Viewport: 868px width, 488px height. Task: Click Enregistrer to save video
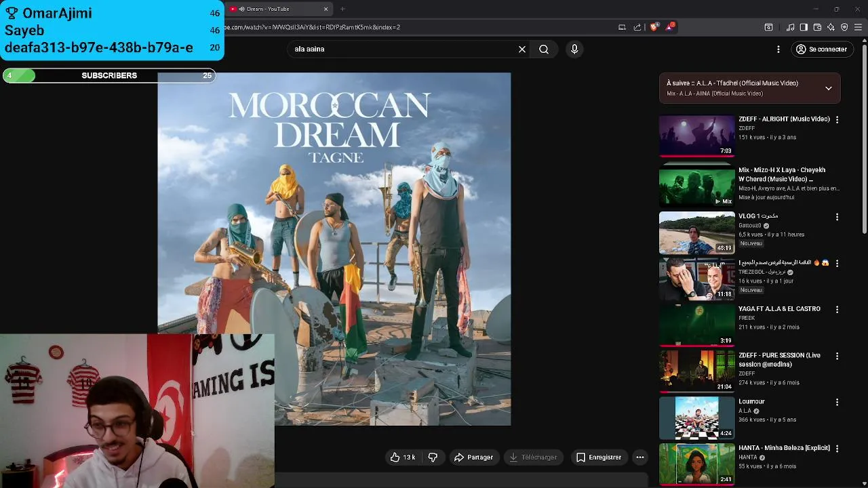599,457
